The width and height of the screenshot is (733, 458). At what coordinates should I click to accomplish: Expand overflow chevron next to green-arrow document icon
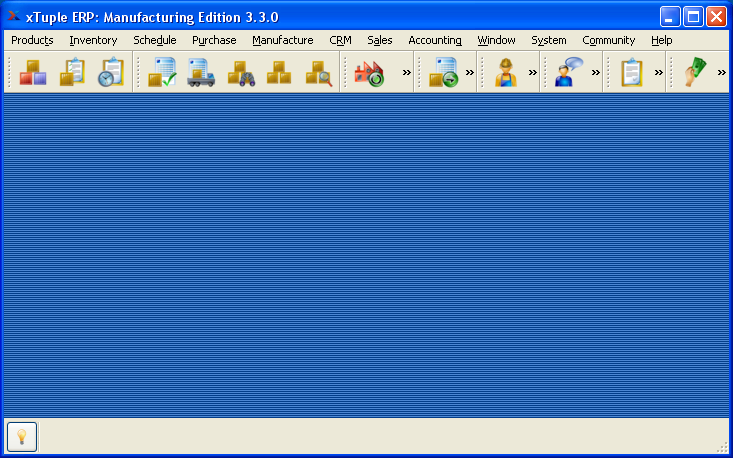[470, 72]
